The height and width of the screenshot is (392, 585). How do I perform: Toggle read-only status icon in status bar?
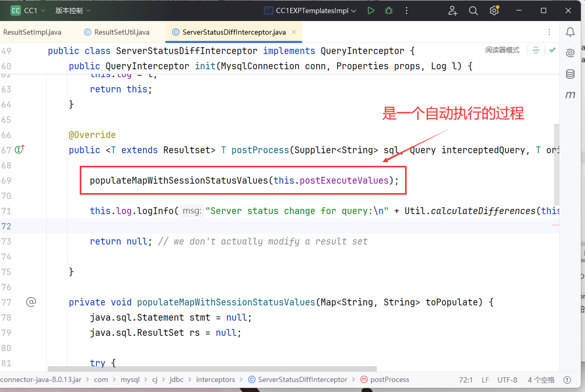[x=567, y=379]
